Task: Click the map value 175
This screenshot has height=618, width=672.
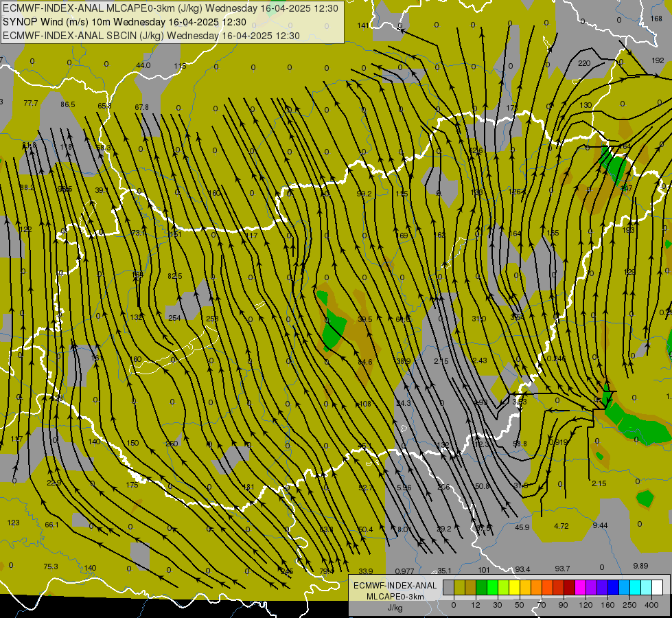Action: (x=132, y=485)
